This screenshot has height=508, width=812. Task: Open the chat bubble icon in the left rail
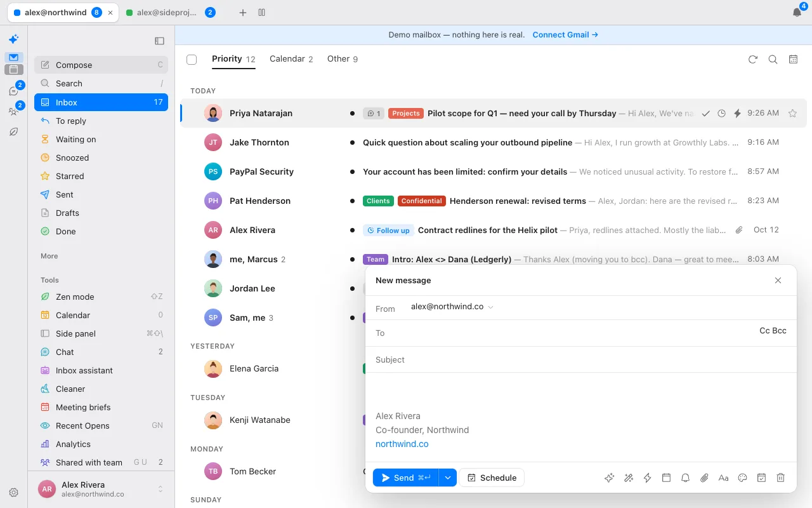13,91
